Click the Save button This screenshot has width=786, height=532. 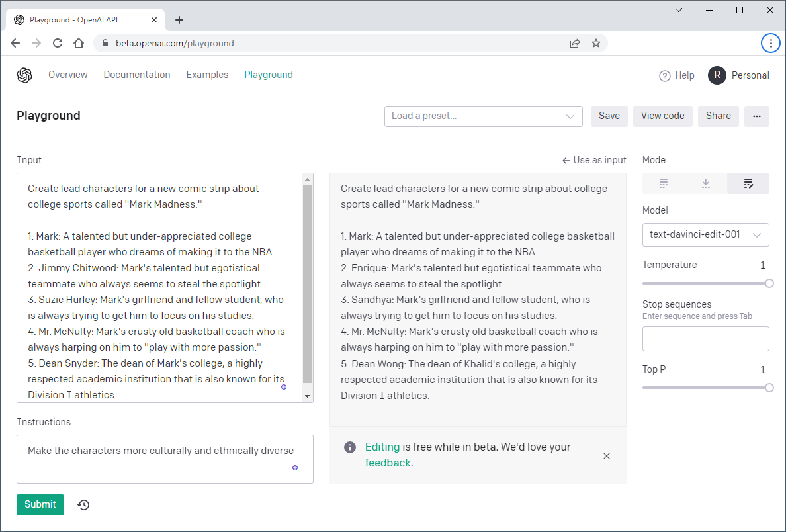pyautogui.click(x=609, y=116)
